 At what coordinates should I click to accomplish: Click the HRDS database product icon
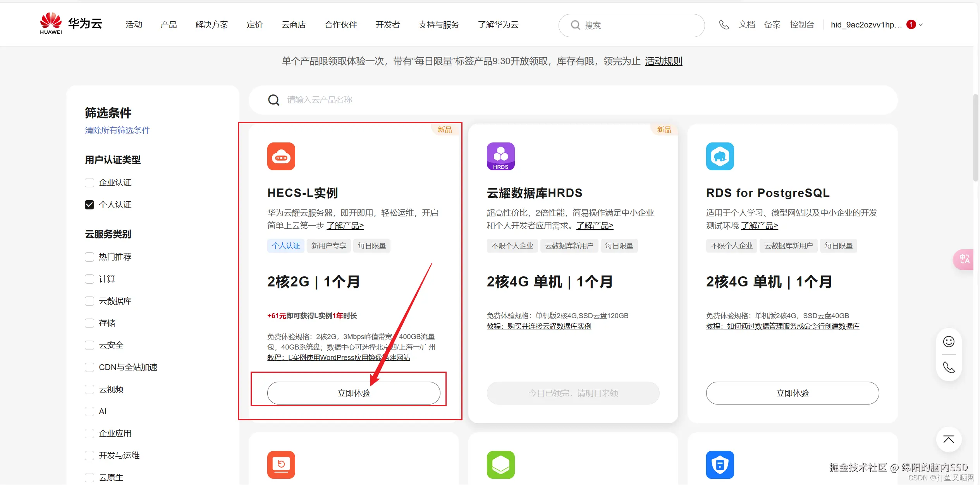(500, 156)
